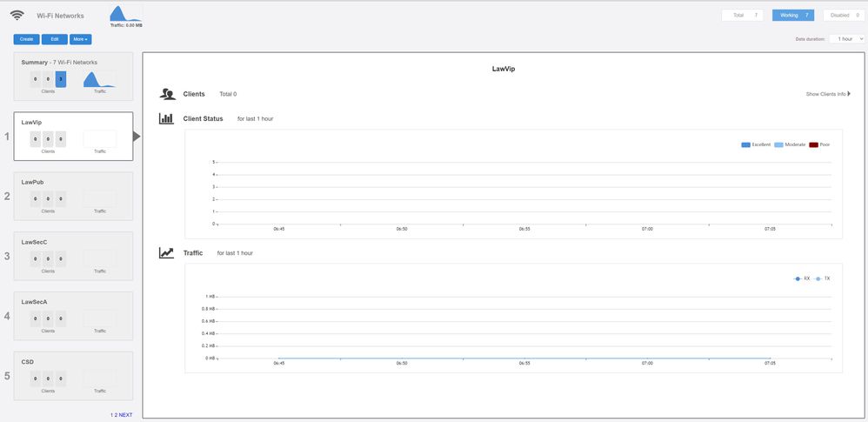Image resolution: width=868 pixels, height=422 pixels.
Task: Click the Traffic line graph icon
Action: 166,252
